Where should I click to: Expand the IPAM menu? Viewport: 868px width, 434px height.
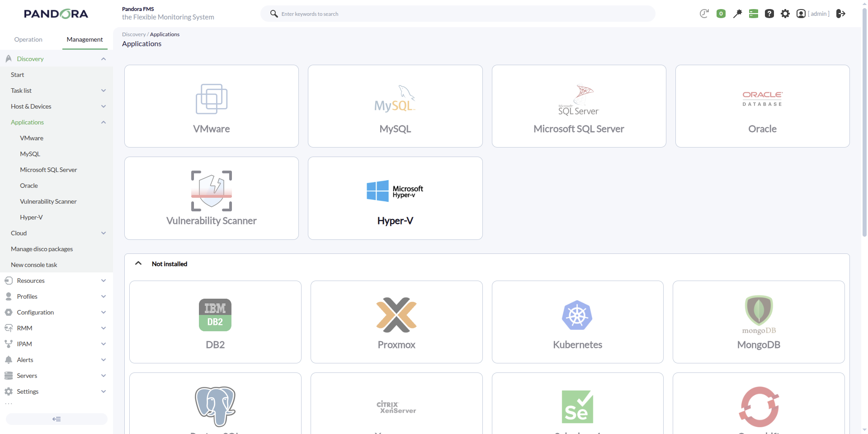(104, 344)
